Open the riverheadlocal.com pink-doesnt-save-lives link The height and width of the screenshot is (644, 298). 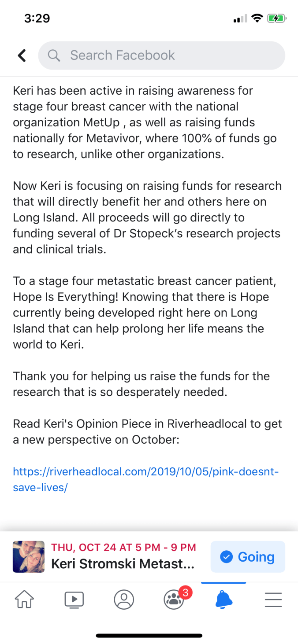145,479
